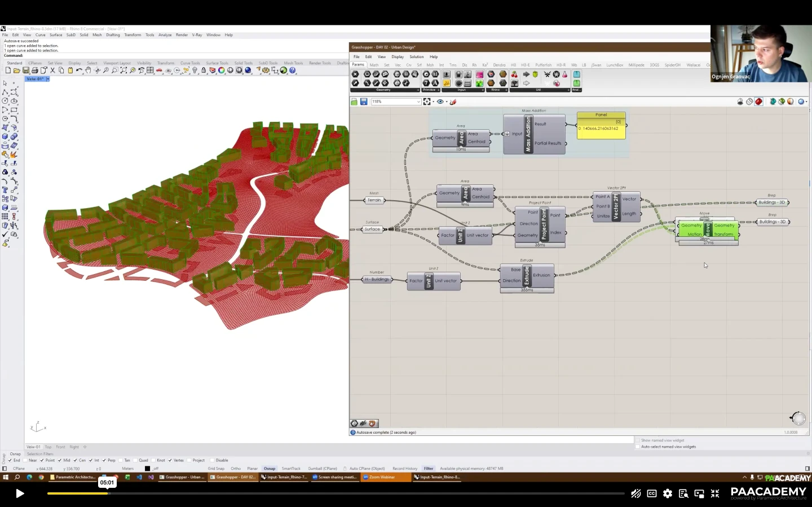
Task: Click the Zoom Extents icon in Grasshopper canvas toolbar
Action: [x=427, y=102]
